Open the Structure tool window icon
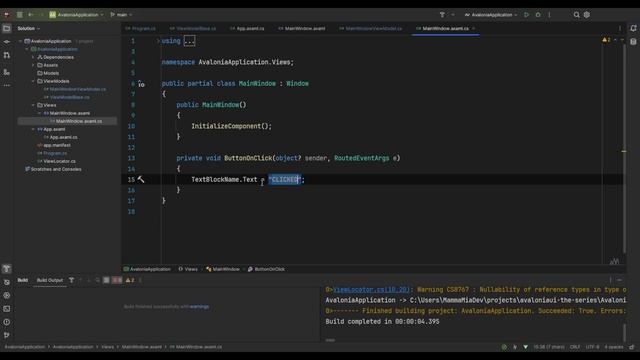Viewport: 640px width, 360px height. (x=7, y=72)
